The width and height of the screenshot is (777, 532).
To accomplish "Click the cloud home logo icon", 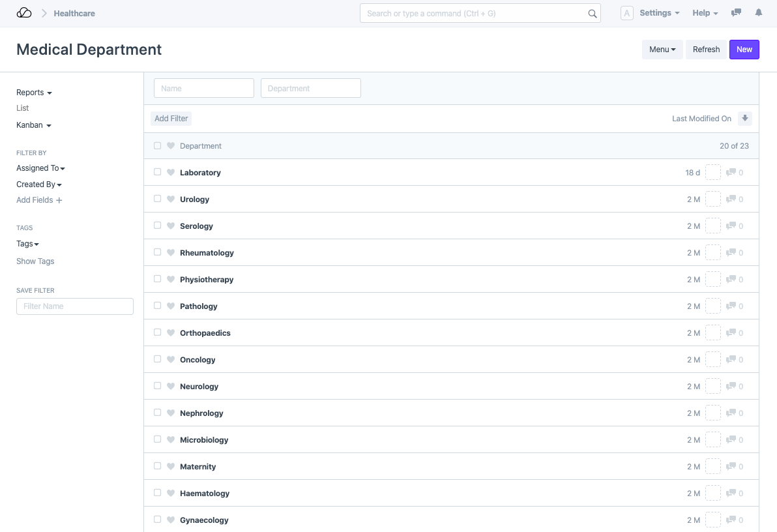I will (x=24, y=13).
